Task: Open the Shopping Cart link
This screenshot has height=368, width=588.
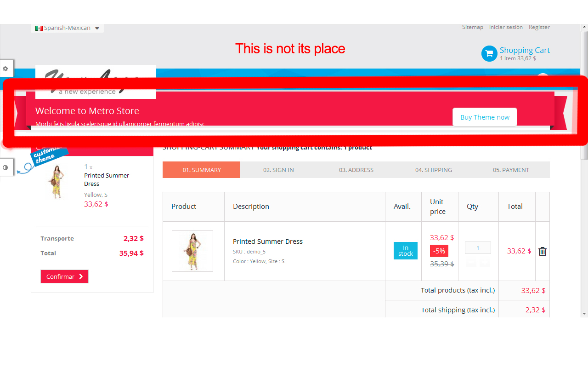Action: click(x=525, y=50)
